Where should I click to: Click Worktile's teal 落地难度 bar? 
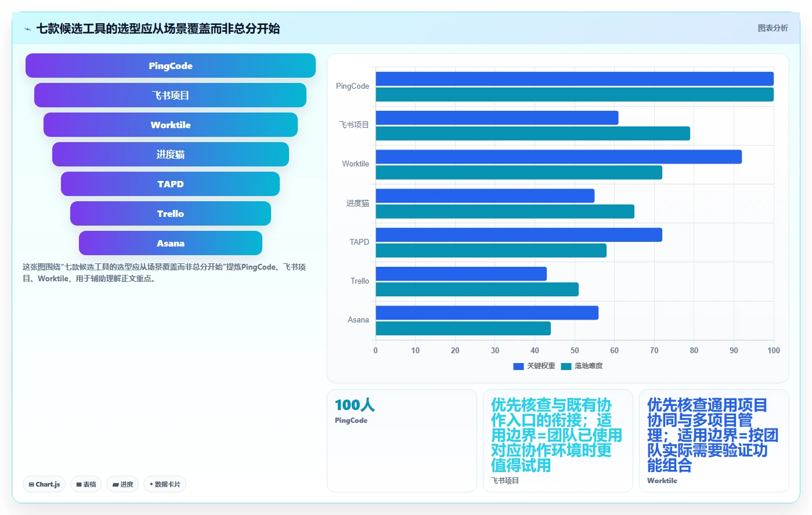(x=519, y=172)
